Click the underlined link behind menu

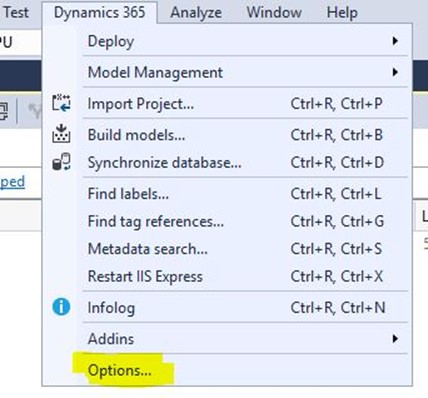click(12, 182)
